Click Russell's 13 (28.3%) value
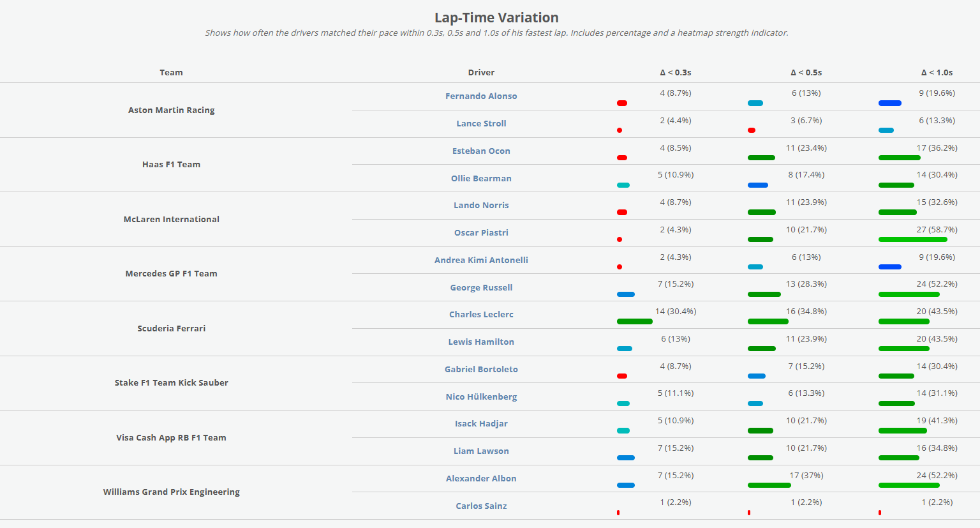The width and height of the screenshot is (980, 528). [806, 284]
